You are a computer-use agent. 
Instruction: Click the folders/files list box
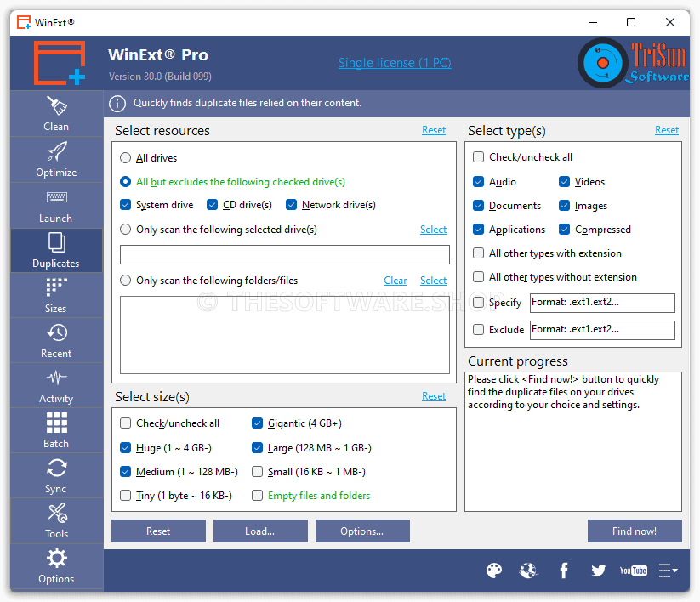pyautogui.click(x=285, y=335)
